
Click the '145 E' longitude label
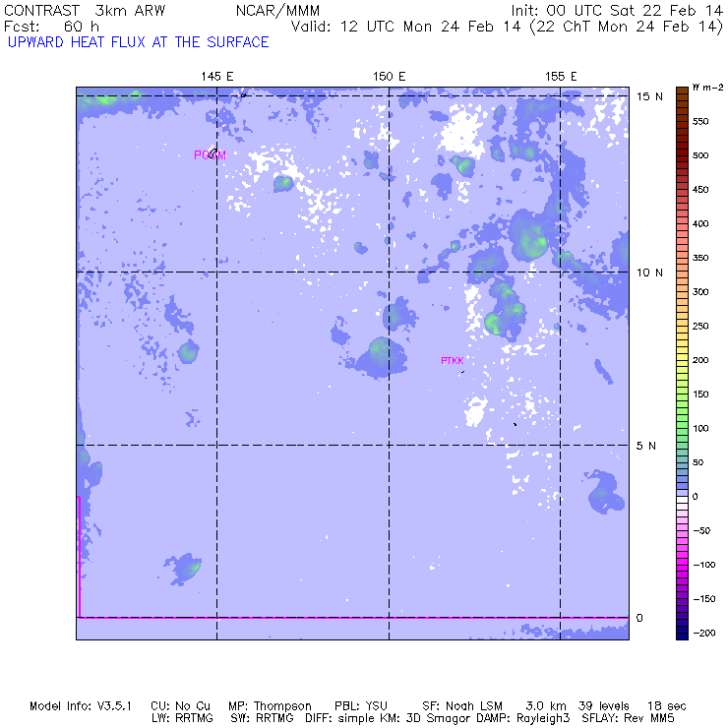tap(216, 77)
